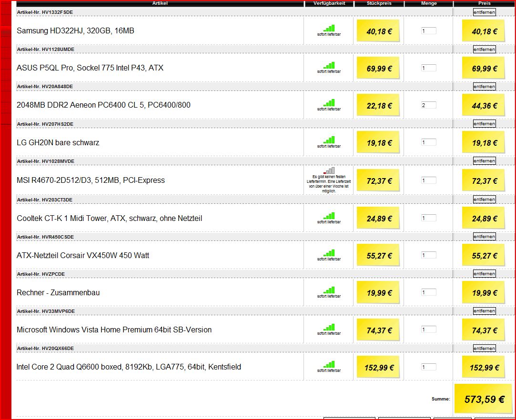The width and height of the screenshot is (516, 420).
Task: Click Artikel-Nr. HV1028MVDE label
Action: point(46,161)
